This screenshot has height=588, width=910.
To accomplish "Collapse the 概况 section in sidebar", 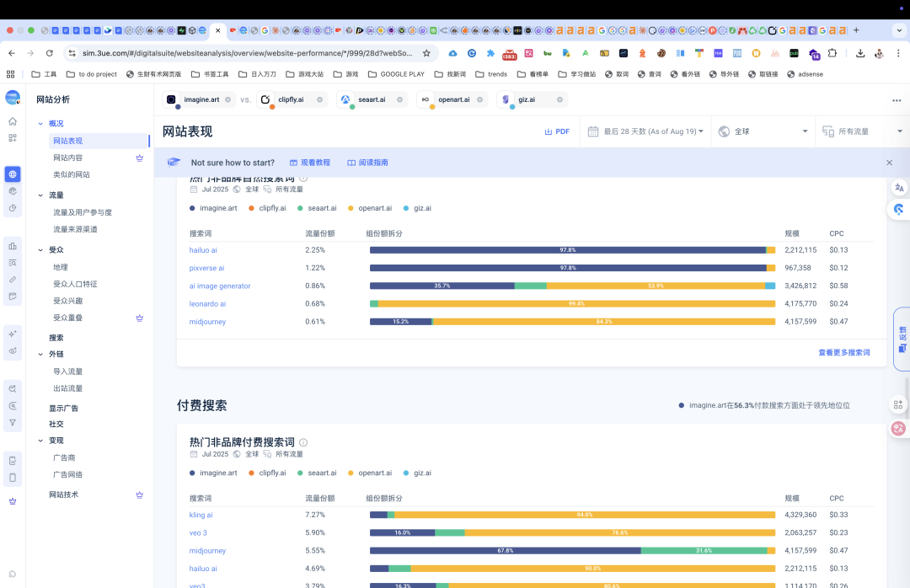I will point(40,124).
